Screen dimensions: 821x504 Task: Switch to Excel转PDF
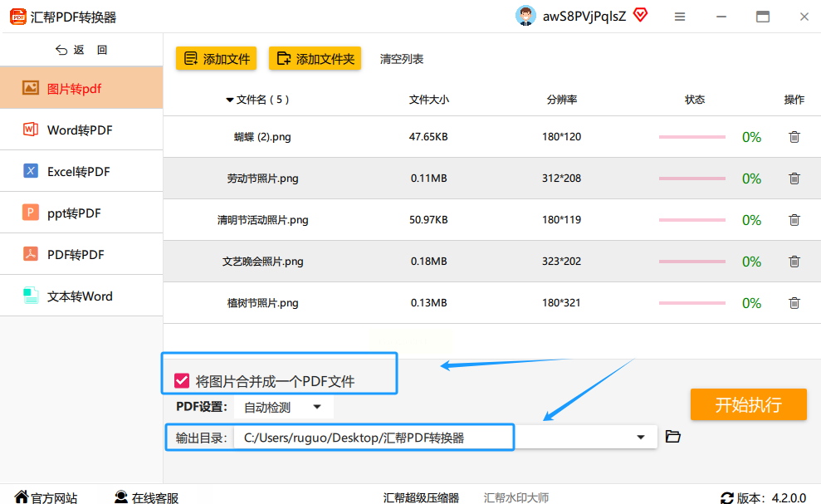(x=81, y=171)
